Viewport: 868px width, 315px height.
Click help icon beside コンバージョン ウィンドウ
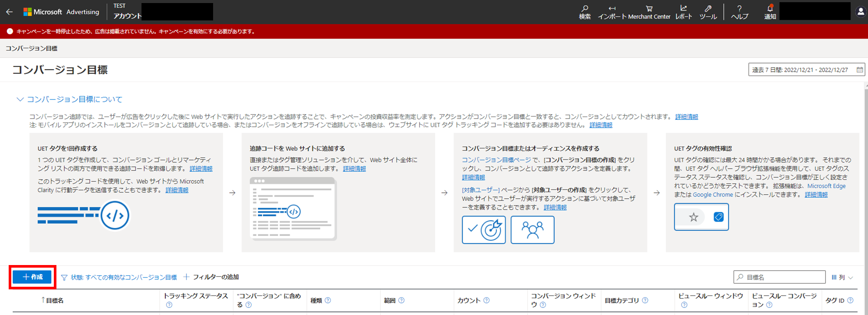click(543, 305)
